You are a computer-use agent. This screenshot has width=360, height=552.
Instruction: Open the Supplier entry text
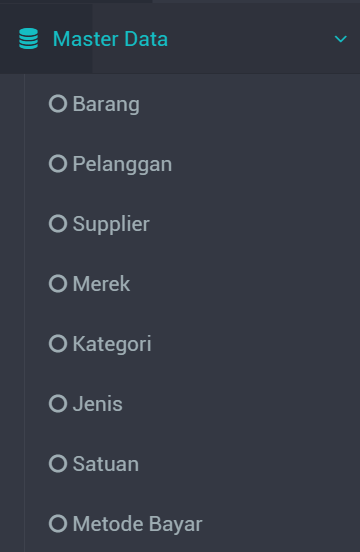click(111, 224)
